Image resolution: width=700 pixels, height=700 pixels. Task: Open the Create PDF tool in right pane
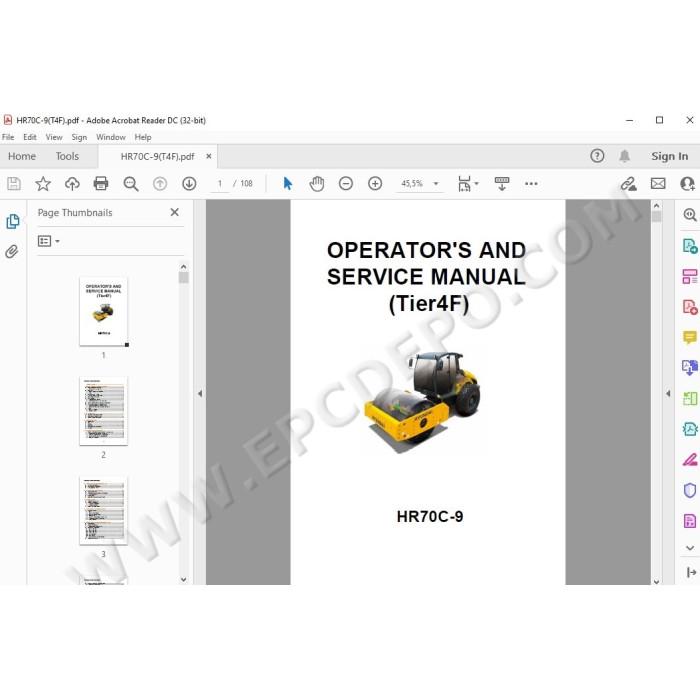pos(690,307)
